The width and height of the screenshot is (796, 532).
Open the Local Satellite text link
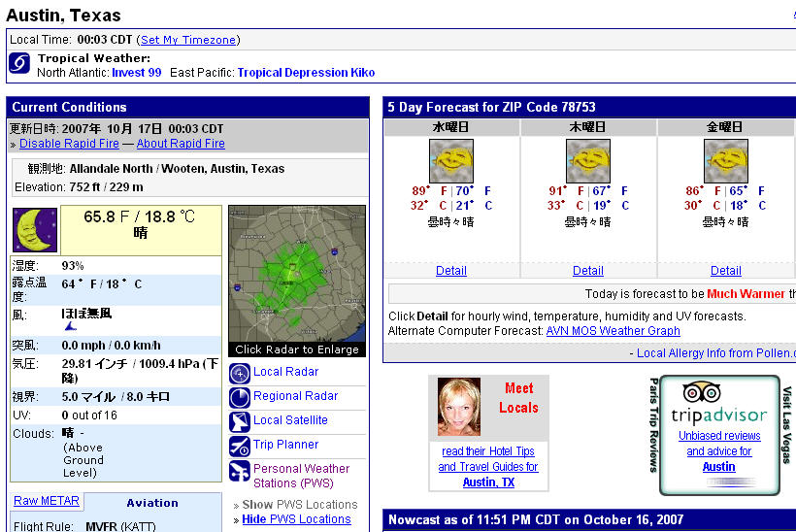(290, 420)
